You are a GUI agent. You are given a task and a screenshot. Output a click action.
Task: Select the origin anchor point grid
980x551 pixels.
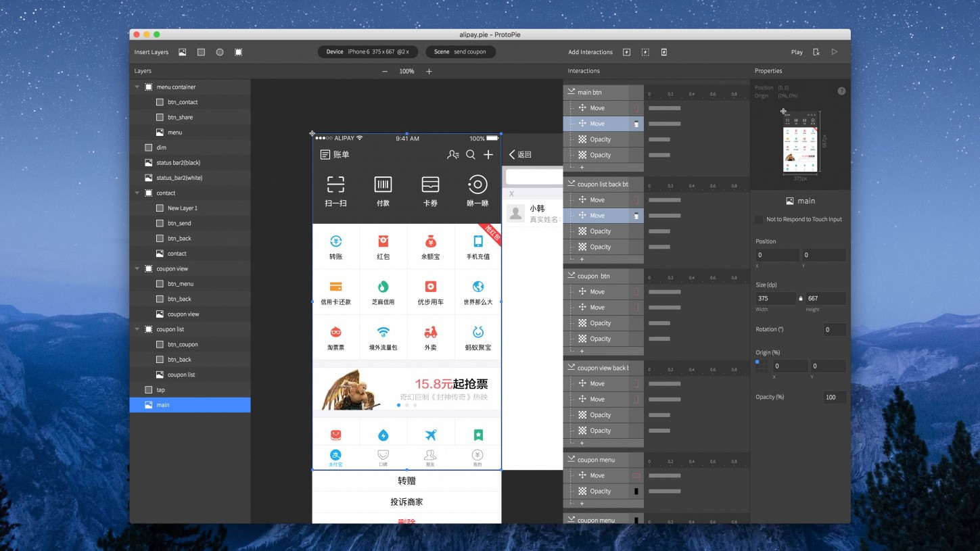point(761,366)
